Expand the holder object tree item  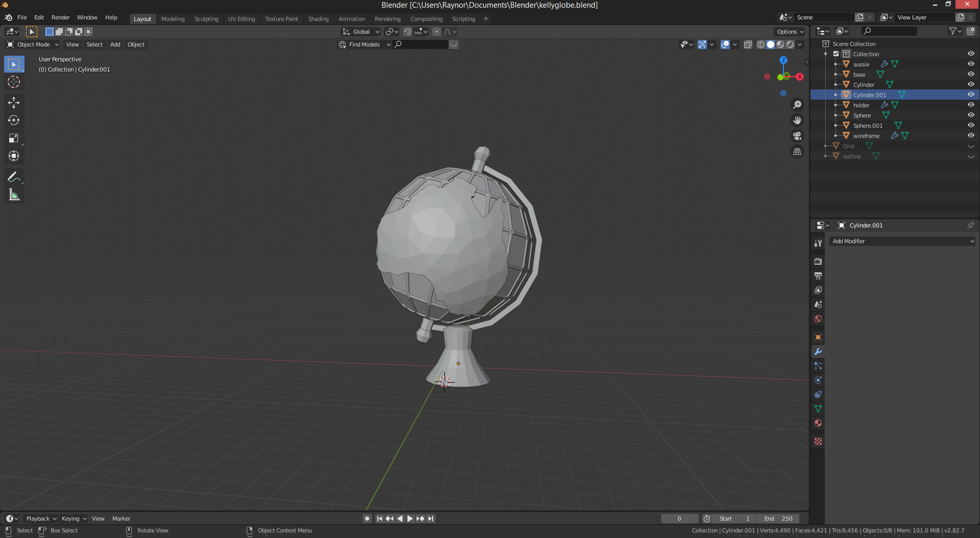(x=836, y=105)
